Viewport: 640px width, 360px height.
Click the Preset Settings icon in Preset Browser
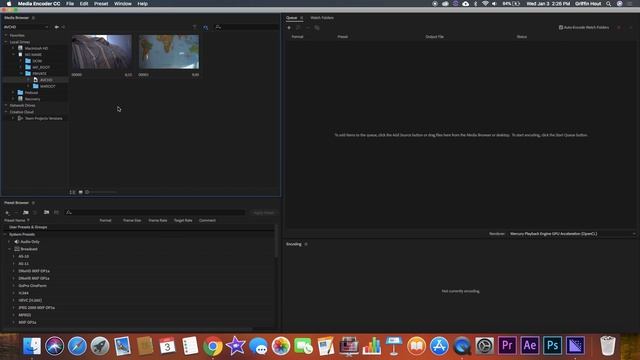point(36,213)
